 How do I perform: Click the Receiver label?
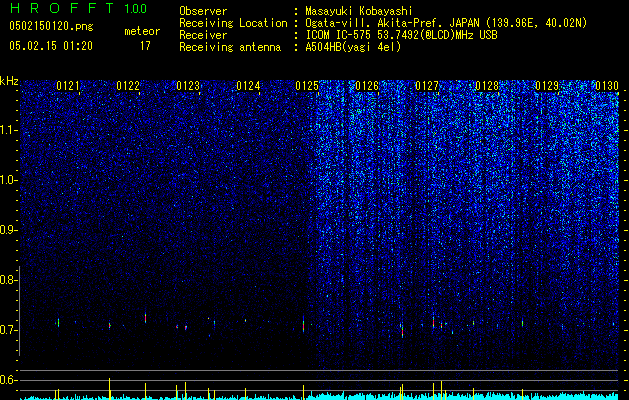pyautogui.click(x=203, y=35)
